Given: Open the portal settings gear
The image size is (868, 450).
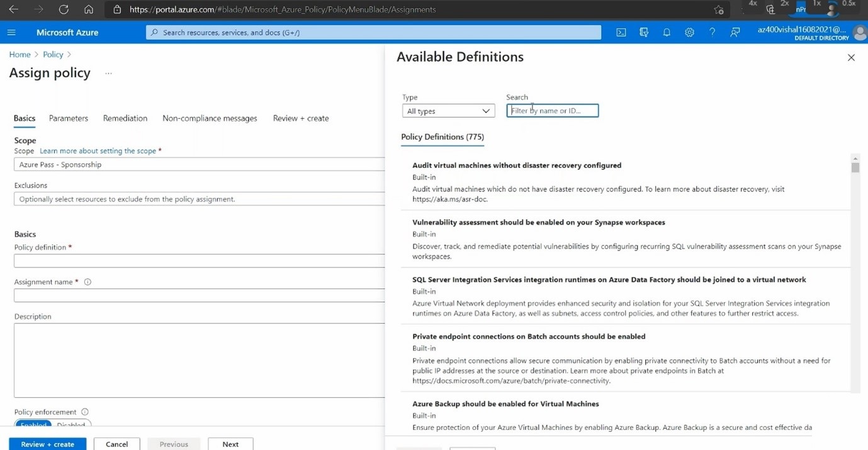Looking at the screenshot, I should click(689, 32).
